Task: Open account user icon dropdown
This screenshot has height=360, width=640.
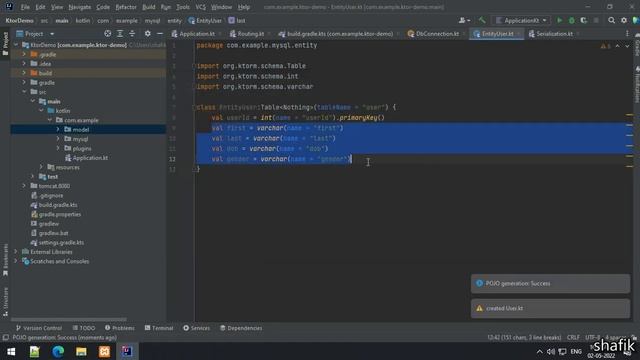Action: click(x=464, y=20)
